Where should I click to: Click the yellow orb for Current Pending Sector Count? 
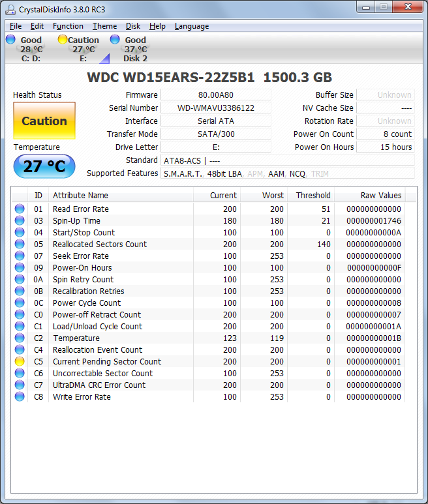pyautogui.click(x=20, y=361)
